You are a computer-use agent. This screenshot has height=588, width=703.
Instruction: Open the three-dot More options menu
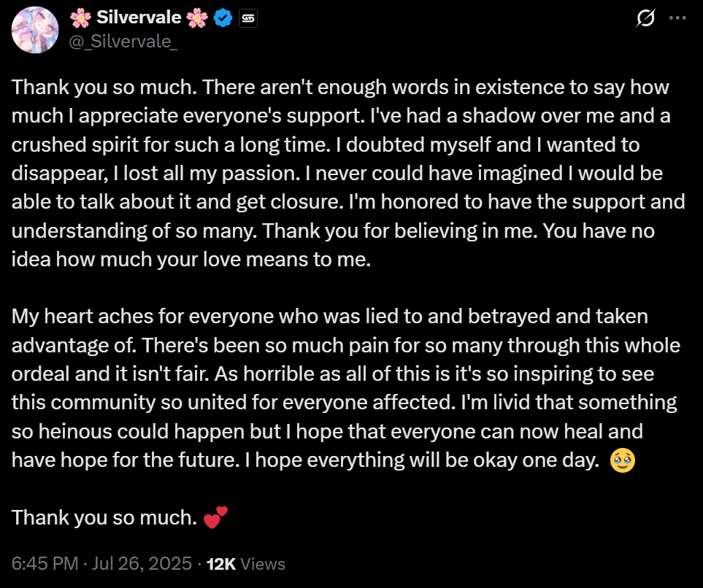pyautogui.click(x=677, y=18)
